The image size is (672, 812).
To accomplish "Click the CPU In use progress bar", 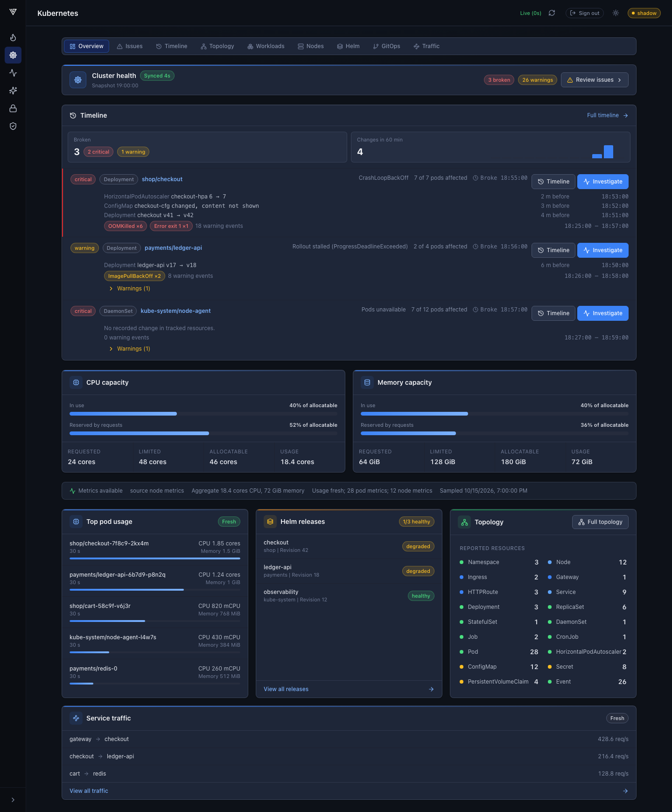I will 203,414.
